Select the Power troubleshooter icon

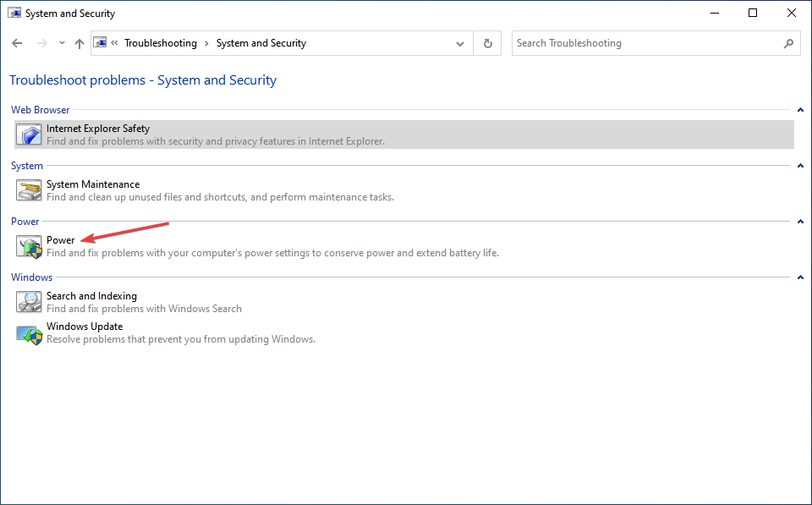coord(29,246)
